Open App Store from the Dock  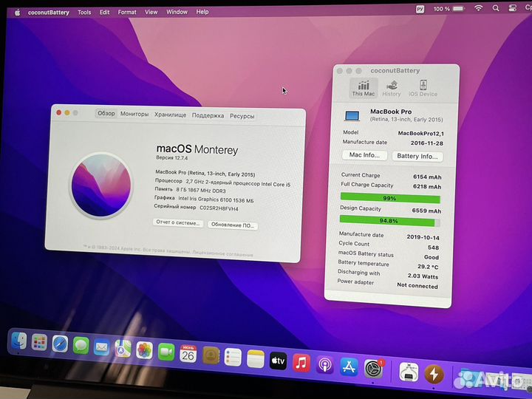tap(349, 366)
